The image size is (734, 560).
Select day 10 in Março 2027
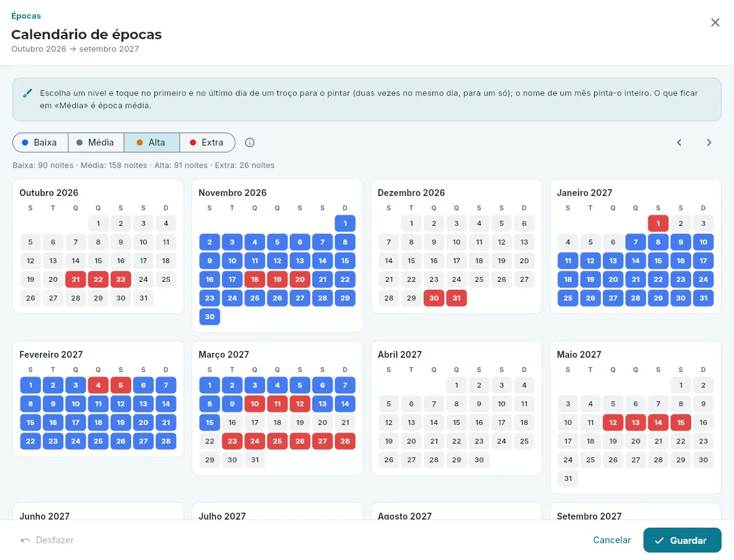(x=254, y=404)
